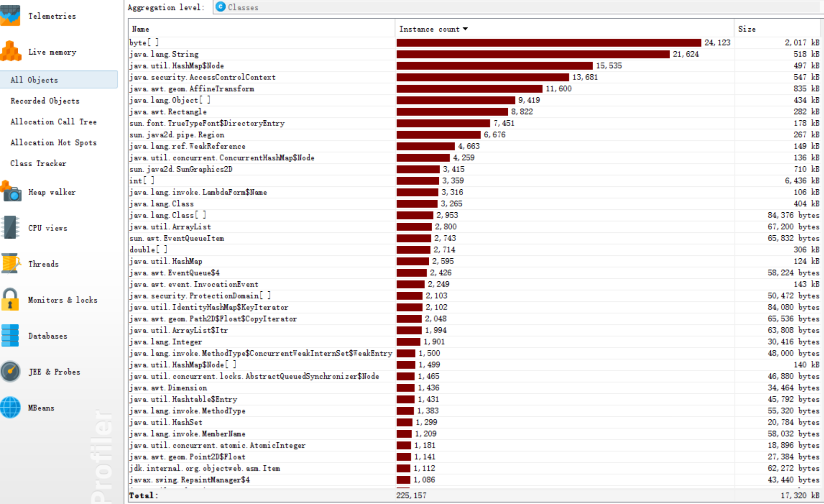This screenshot has width=824, height=504.
Task: Select the java.util.HashSet row
Action: click(x=475, y=422)
